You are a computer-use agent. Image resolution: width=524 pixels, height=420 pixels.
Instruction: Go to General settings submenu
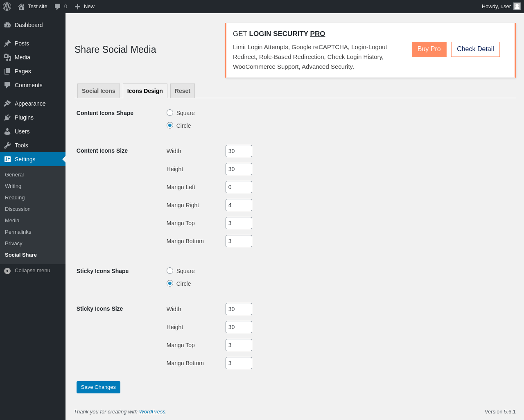click(14, 174)
